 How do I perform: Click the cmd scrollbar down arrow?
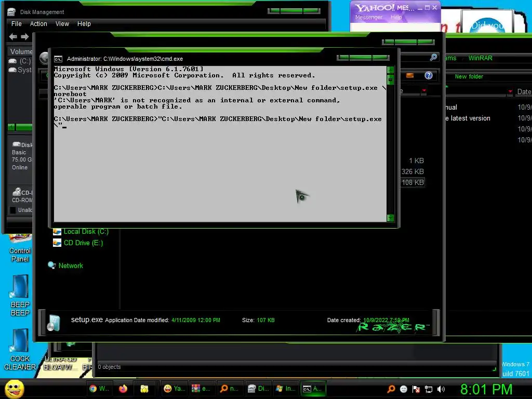[390, 218]
